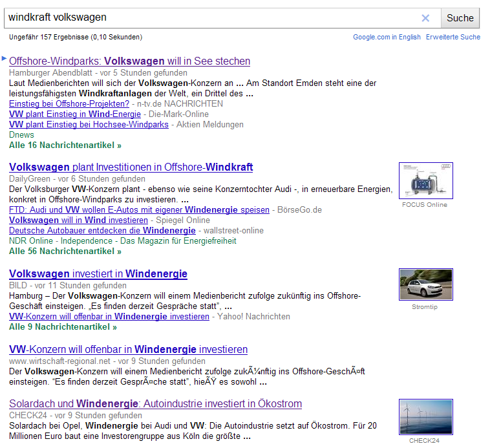Click the 'FOCUS Online' thumbnail caption

425,205
